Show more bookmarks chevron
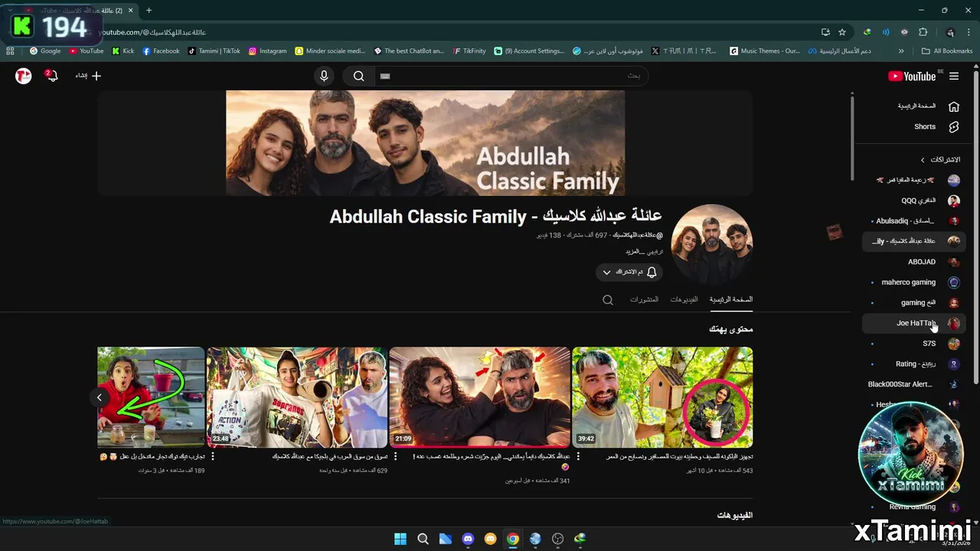 pyautogui.click(x=901, y=51)
